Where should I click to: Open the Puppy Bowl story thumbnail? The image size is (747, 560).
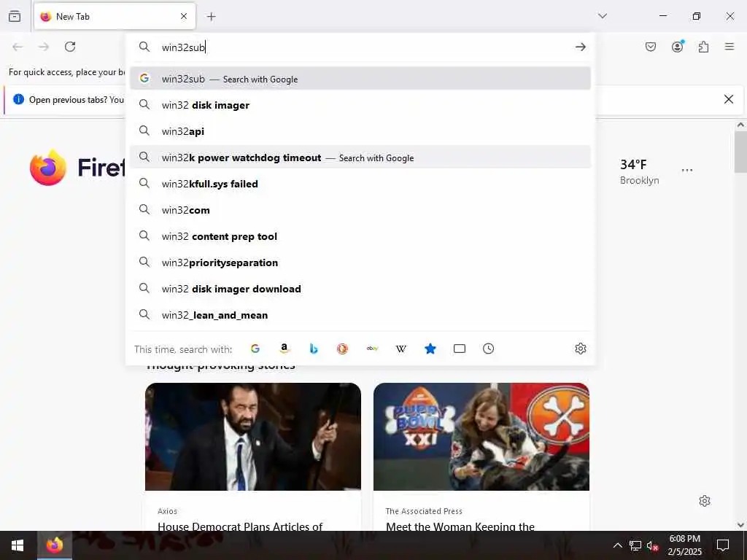481,437
